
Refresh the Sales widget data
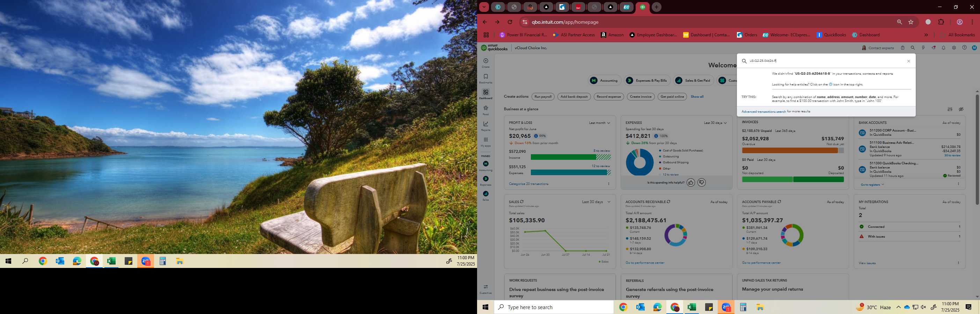click(x=521, y=201)
